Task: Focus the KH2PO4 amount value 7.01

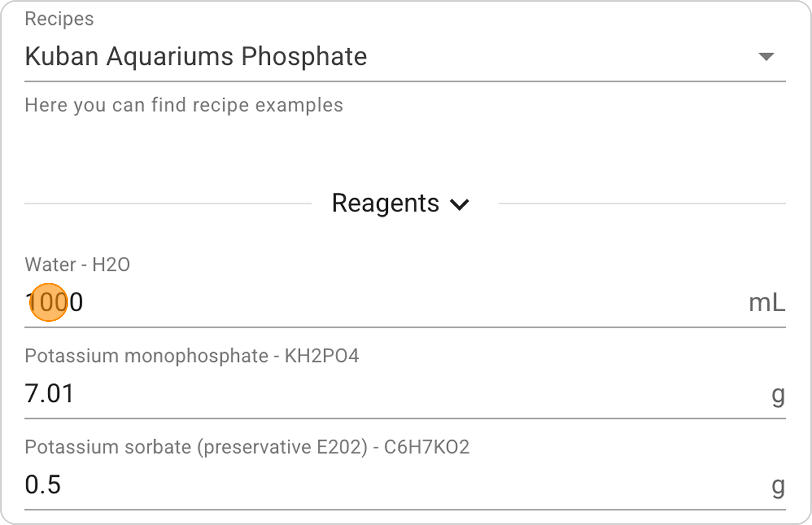Action: pyautogui.click(x=49, y=393)
